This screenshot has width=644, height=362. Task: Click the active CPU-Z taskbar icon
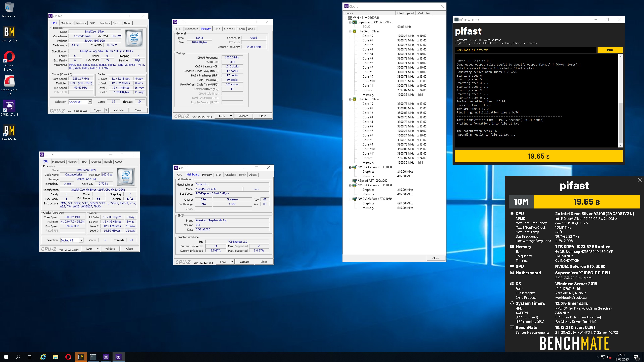point(119,357)
